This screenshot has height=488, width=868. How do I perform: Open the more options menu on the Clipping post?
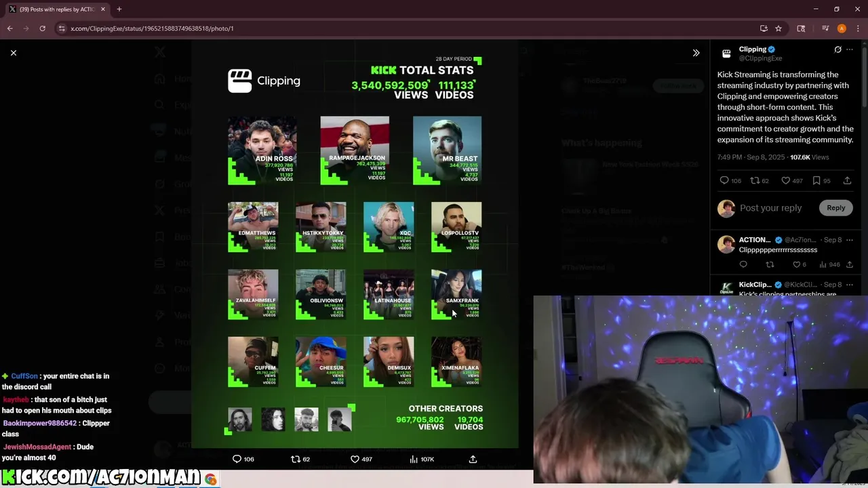850,49
